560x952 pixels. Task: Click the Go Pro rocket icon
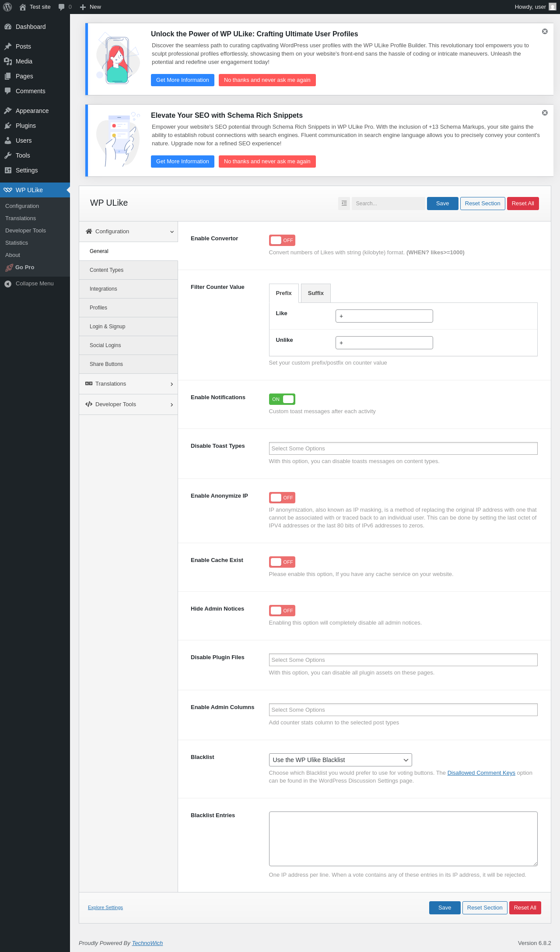[9, 267]
